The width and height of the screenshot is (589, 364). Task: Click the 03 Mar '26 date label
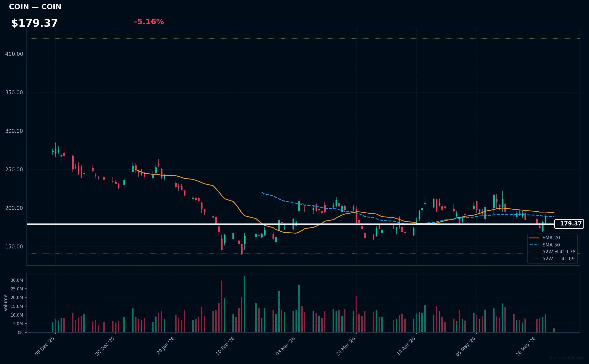tap(286, 346)
